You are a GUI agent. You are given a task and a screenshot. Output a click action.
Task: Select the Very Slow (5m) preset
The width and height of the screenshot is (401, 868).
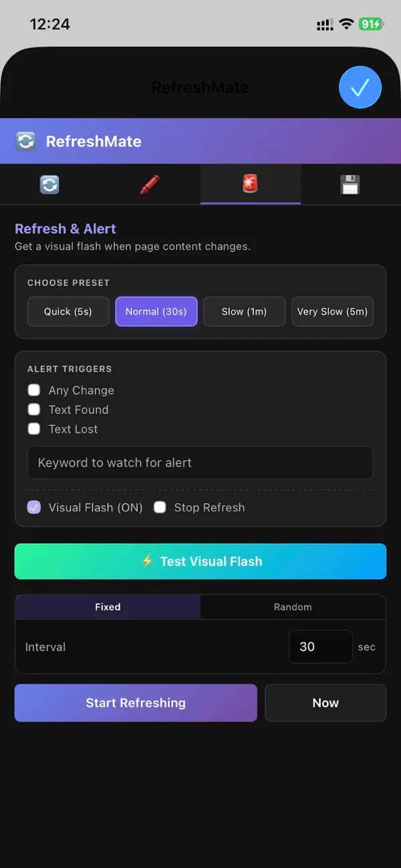click(332, 311)
